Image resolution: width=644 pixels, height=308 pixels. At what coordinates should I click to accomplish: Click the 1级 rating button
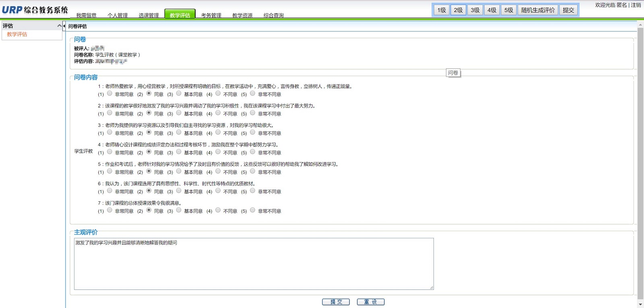(442, 10)
